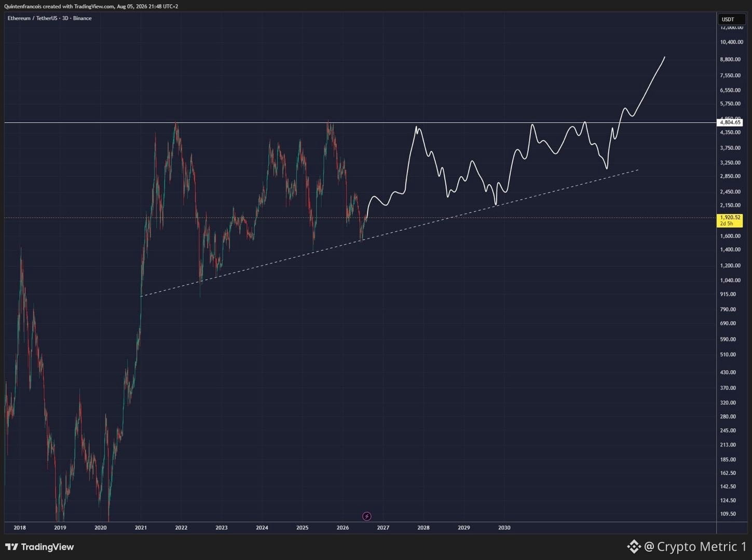This screenshot has width=752, height=560.
Task: Click the 245.00 price level
Action: (x=728, y=430)
